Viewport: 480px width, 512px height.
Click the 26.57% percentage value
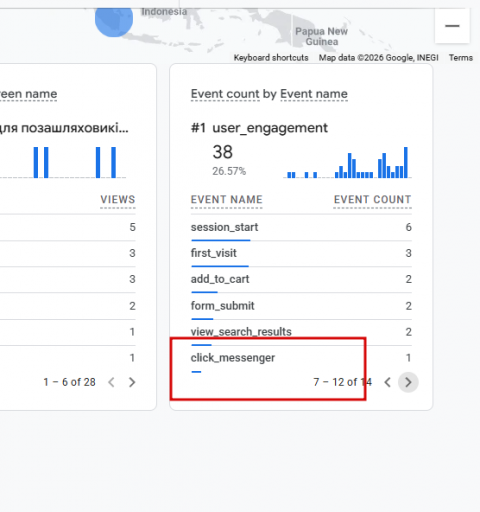click(x=229, y=171)
